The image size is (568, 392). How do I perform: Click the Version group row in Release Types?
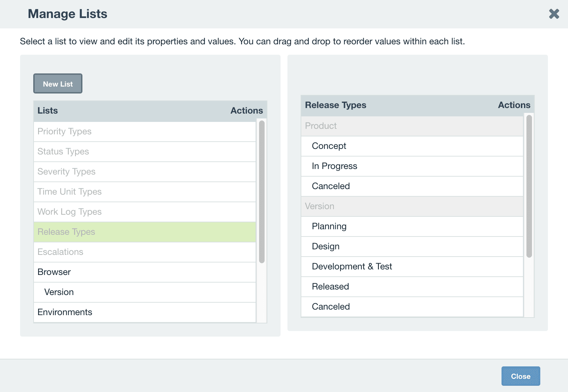pyautogui.click(x=412, y=206)
